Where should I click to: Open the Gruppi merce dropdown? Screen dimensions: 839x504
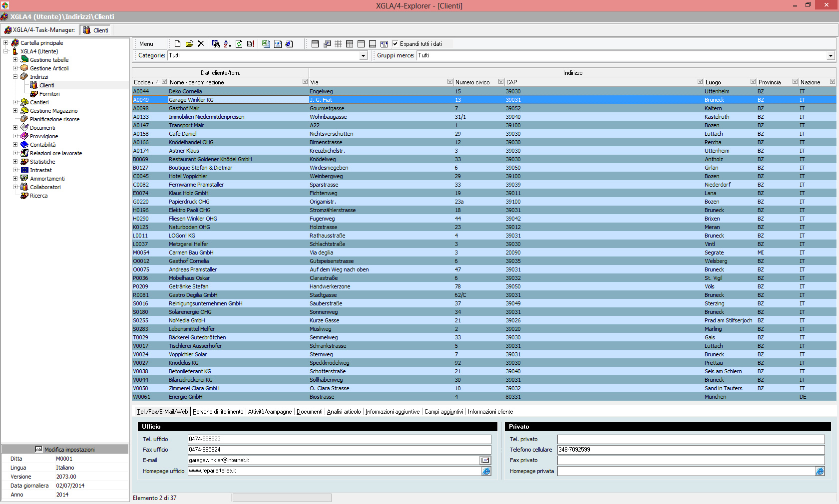(x=831, y=56)
